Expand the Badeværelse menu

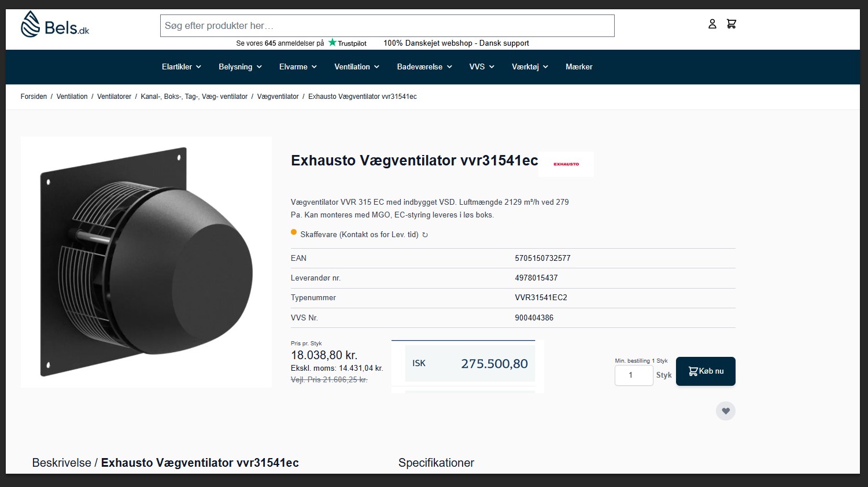424,67
